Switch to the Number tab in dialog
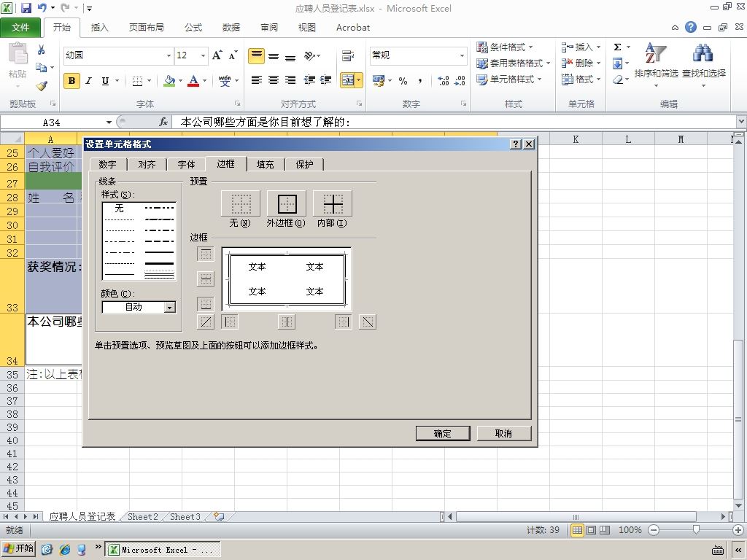Viewport: 747px width, 560px height. coord(108,164)
